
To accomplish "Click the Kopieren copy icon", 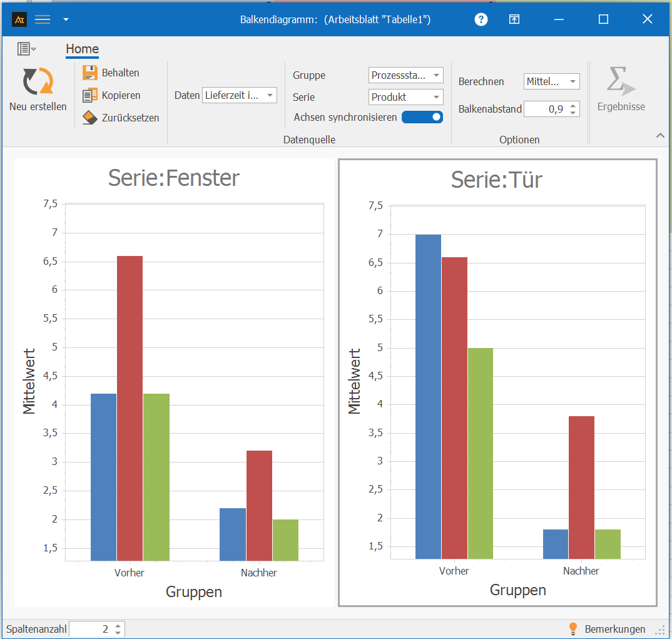I will pos(90,95).
